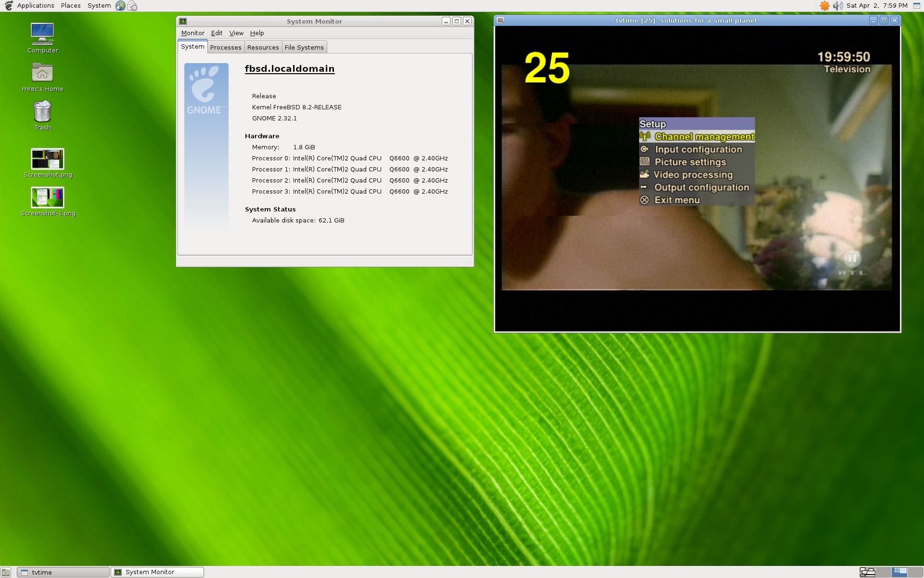The width and height of the screenshot is (924, 578).
Task: Switch to the first workspace in pager
Action: click(867, 572)
